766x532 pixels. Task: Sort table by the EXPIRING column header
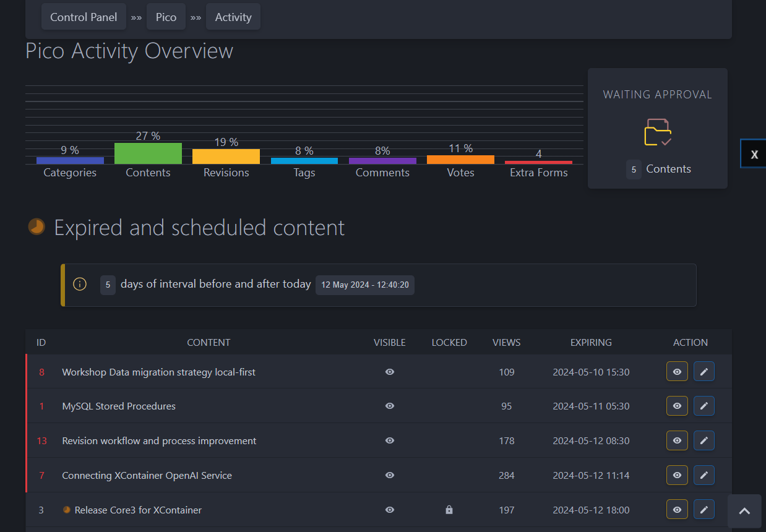pyautogui.click(x=591, y=342)
